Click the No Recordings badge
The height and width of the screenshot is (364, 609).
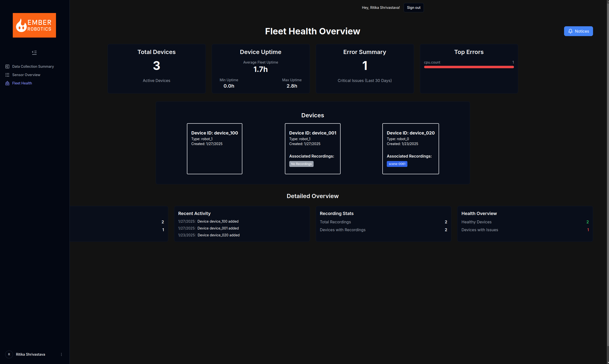301,164
